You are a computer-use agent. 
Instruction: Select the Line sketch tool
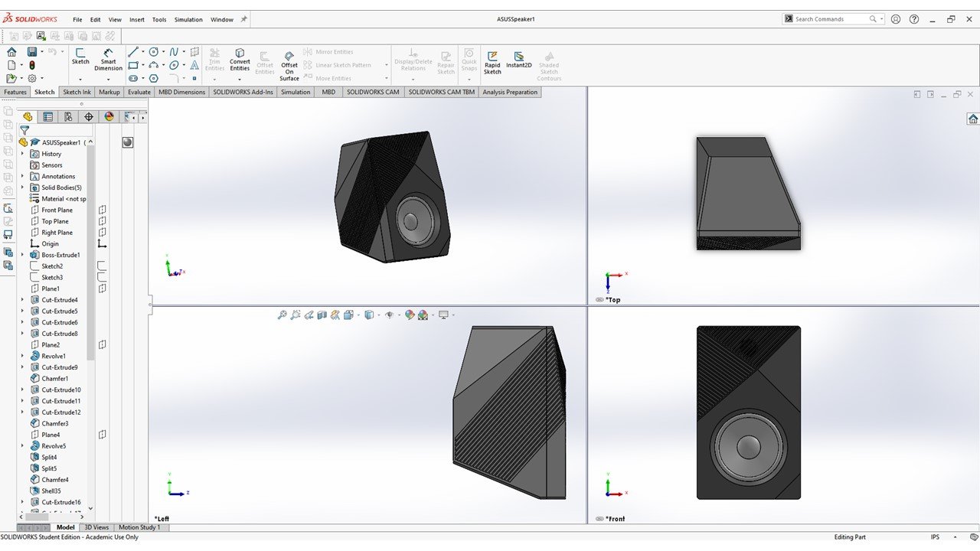coord(133,52)
